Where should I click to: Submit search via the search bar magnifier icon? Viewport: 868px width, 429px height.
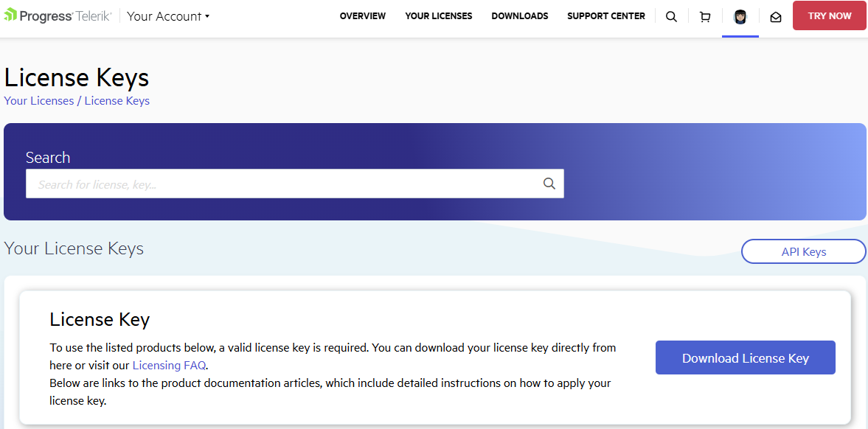click(549, 183)
